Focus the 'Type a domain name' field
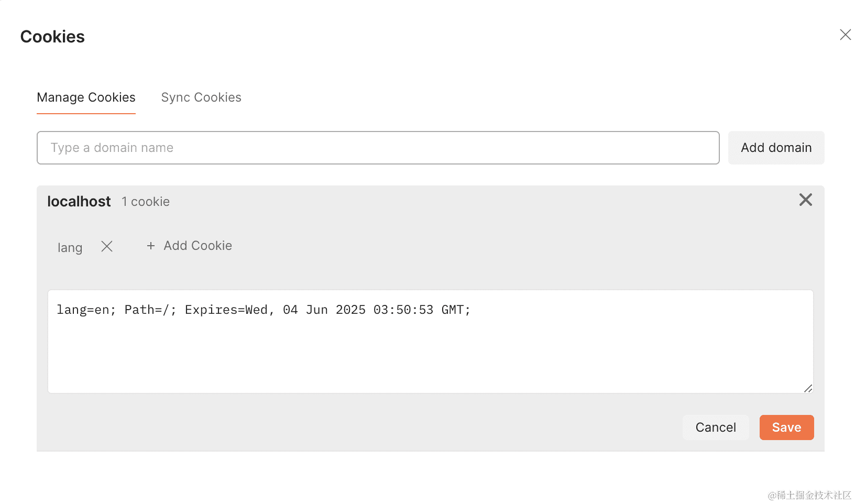This screenshot has height=504, width=855. (378, 148)
